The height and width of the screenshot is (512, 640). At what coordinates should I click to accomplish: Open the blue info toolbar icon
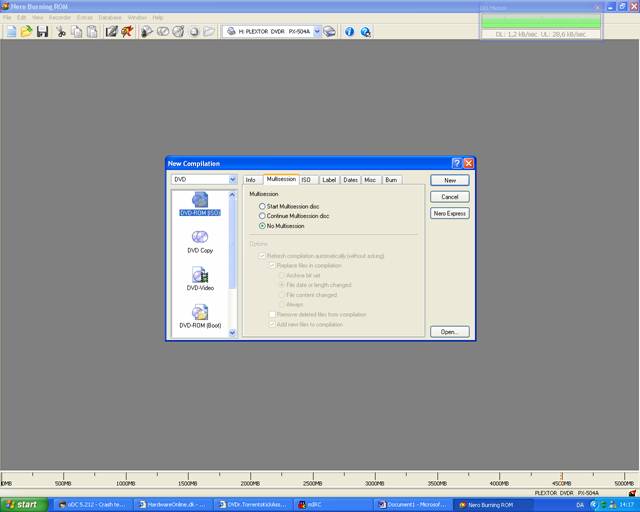tap(349, 32)
